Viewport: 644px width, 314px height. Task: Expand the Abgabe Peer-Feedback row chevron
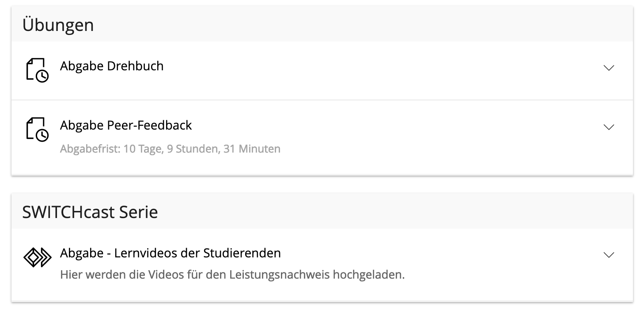pyautogui.click(x=609, y=127)
